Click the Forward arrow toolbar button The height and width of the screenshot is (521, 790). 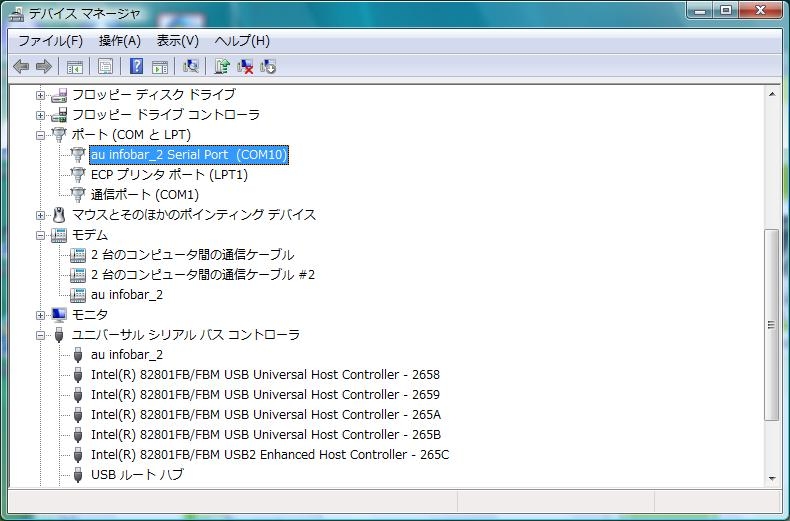44,67
